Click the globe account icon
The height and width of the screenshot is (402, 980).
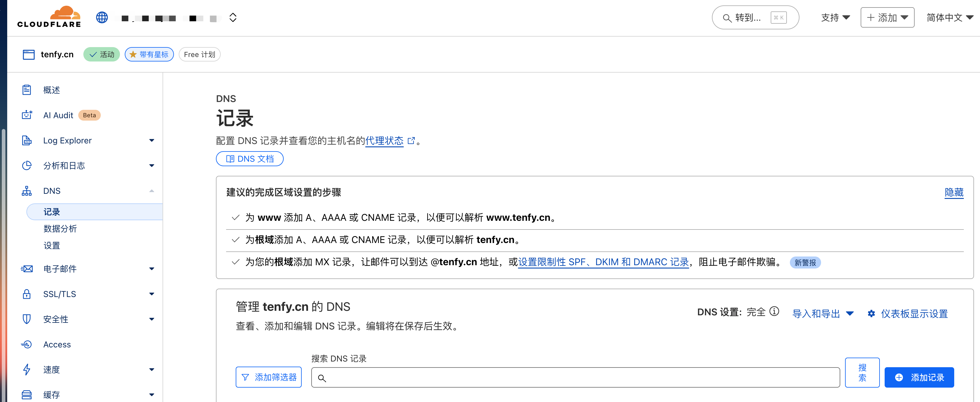point(102,17)
